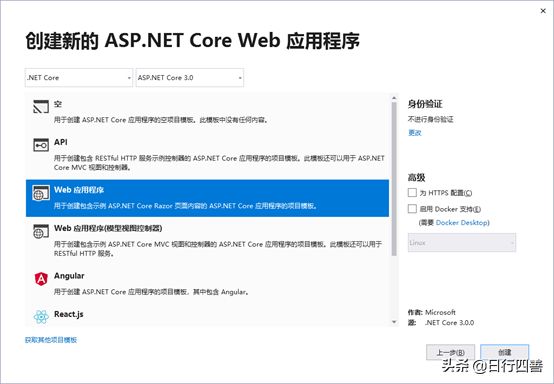Click the 身份验证 heading
This screenshot has width=554, height=384.
[x=425, y=104]
